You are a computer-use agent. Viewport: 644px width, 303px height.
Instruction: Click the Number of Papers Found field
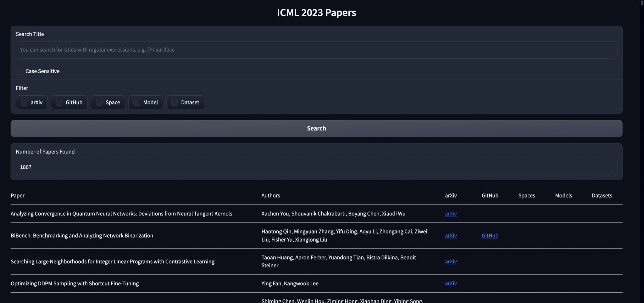pos(316,167)
